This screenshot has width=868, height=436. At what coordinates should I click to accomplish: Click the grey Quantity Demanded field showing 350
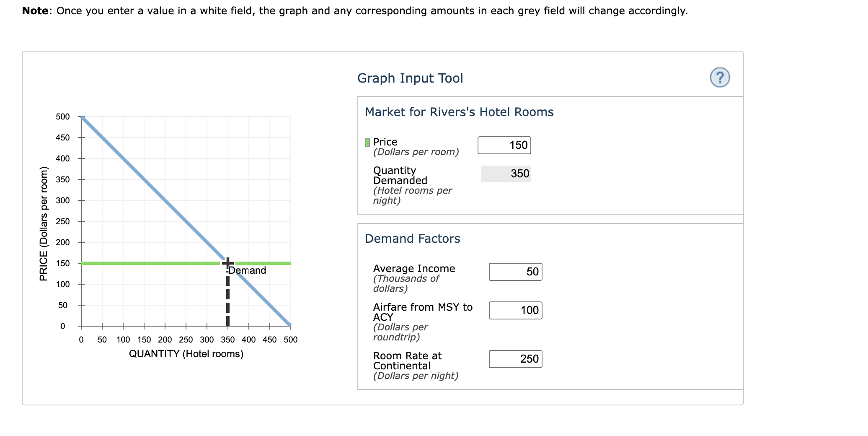click(506, 173)
